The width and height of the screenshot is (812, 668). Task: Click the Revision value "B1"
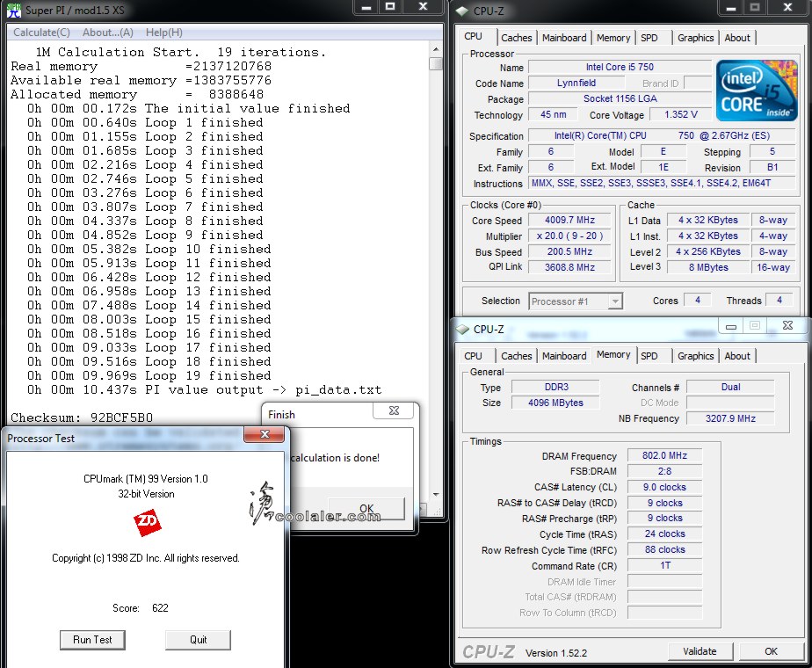[x=772, y=167]
